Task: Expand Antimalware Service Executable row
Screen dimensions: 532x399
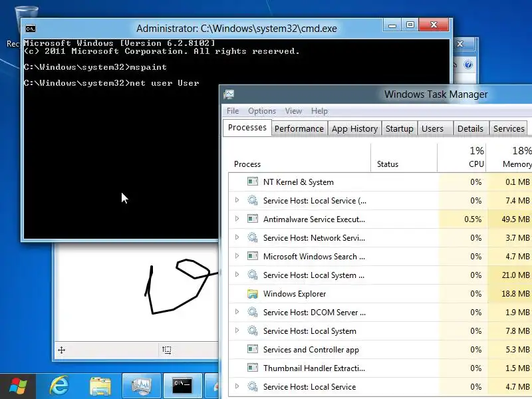Action: (237, 219)
